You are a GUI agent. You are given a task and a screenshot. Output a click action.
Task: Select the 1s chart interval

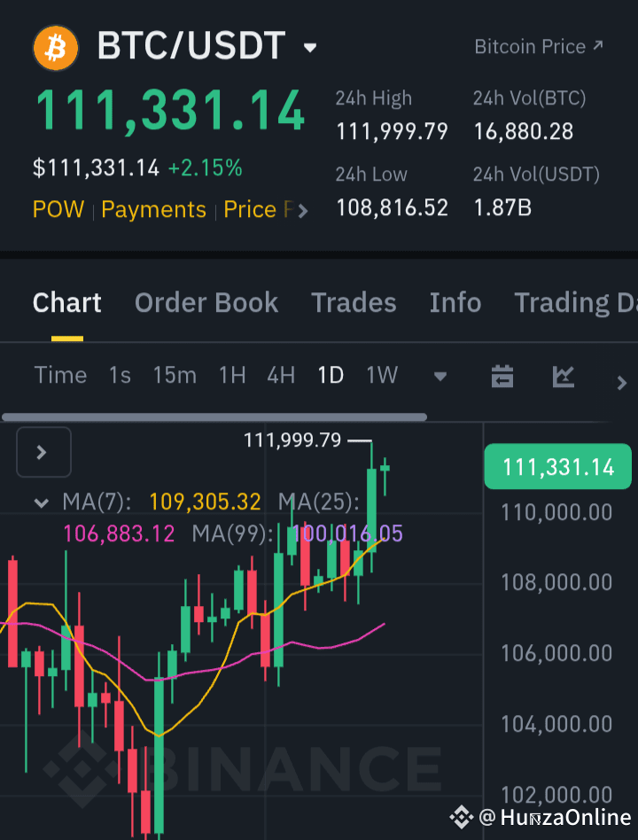(120, 375)
